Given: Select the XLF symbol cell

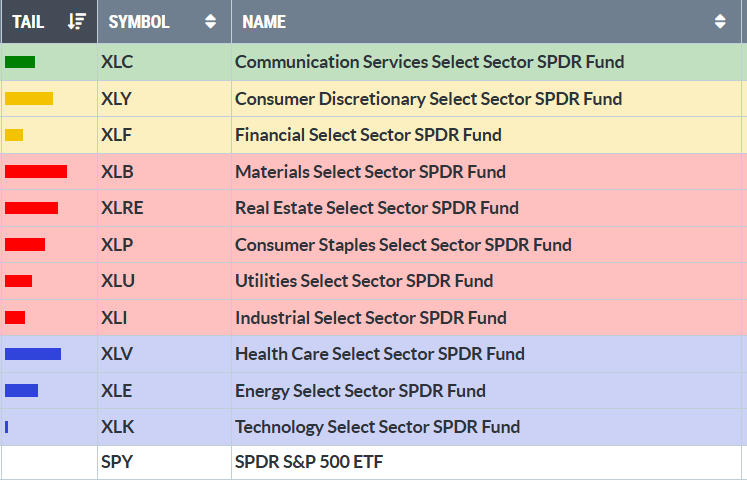Looking at the screenshot, I should pyautogui.click(x=116, y=135).
